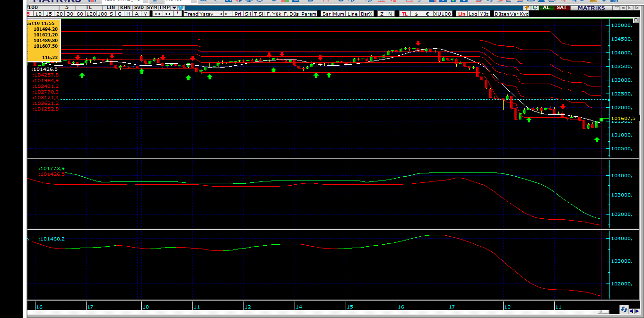Click the green AL buy button
The height and width of the screenshot is (318, 644).
[x=547, y=8]
